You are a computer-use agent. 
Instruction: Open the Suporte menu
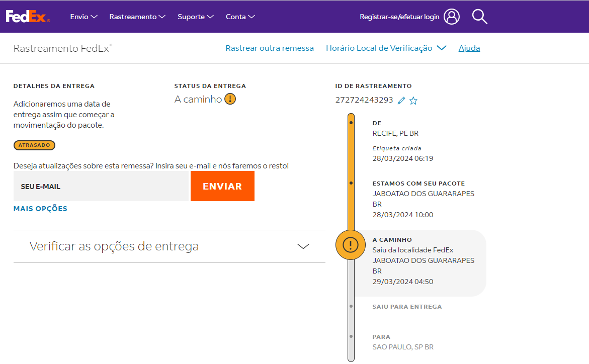195,17
